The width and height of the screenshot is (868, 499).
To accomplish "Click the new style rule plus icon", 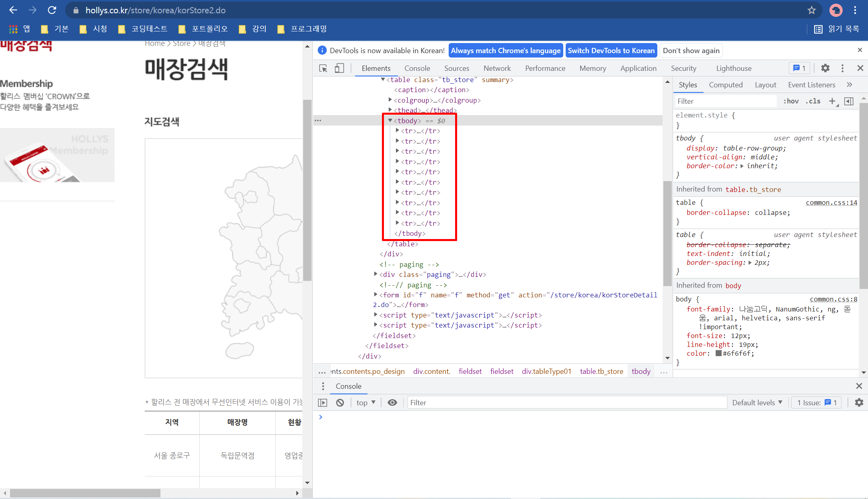I will coord(832,101).
